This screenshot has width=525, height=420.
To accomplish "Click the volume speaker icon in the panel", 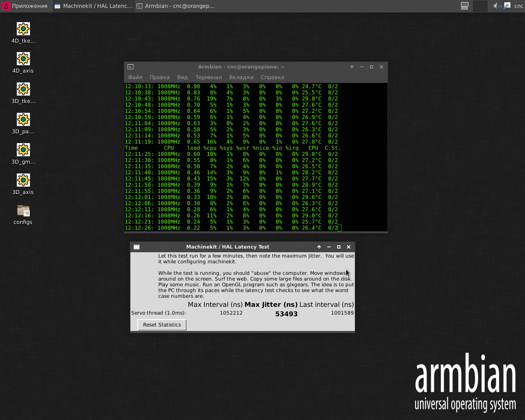I will coord(496,6).
